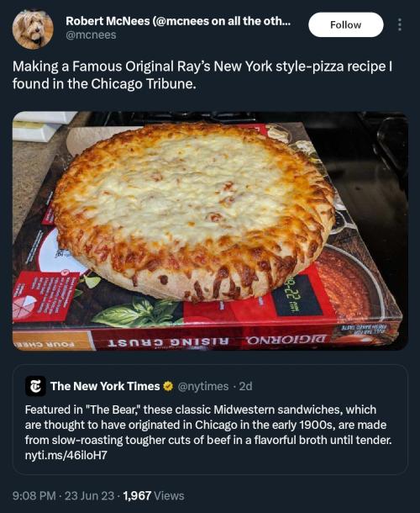
Task: Open the DiGiorno pizza photo
Action: [210, 231]
